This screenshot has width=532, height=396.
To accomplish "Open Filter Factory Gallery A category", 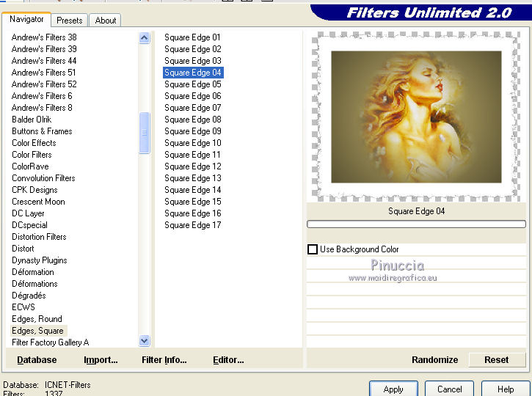I will [50, 342].
